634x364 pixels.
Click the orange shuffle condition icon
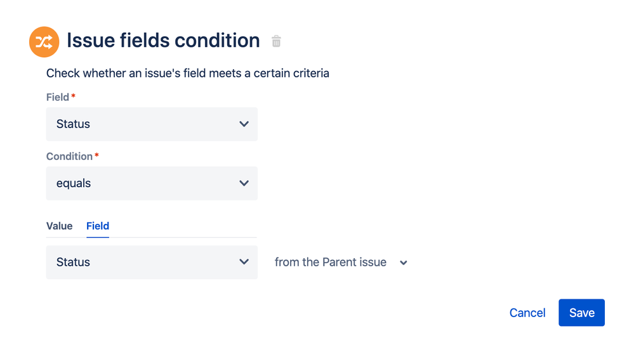44,42
